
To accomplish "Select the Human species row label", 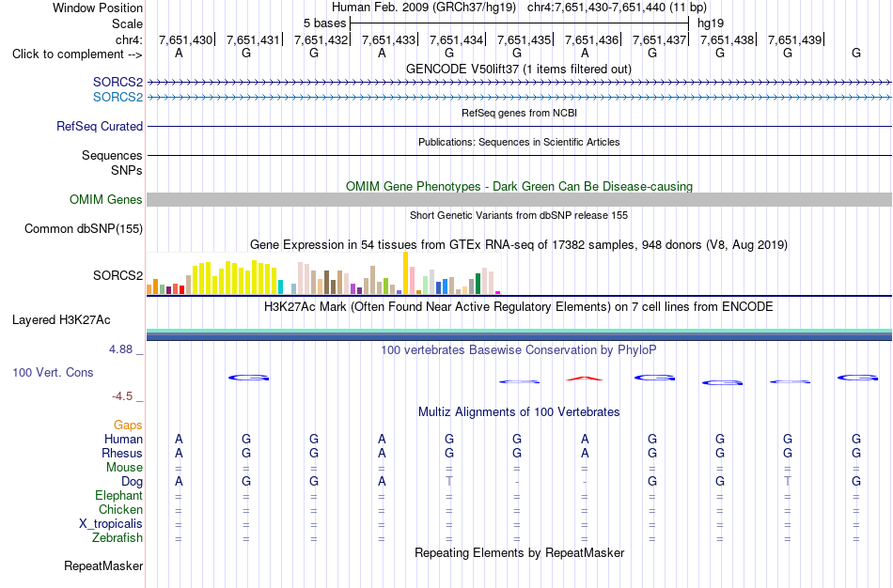I will [123, 440].
